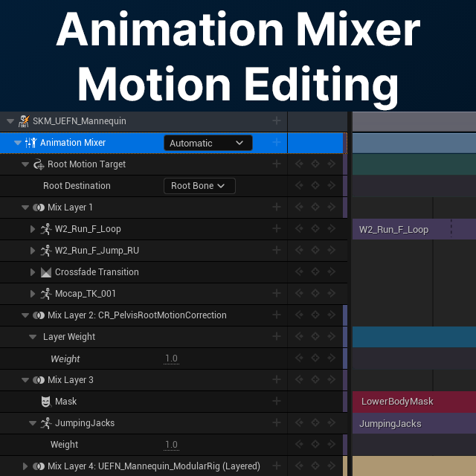Select the JumpingJacks timeline clip

[414, 423]
